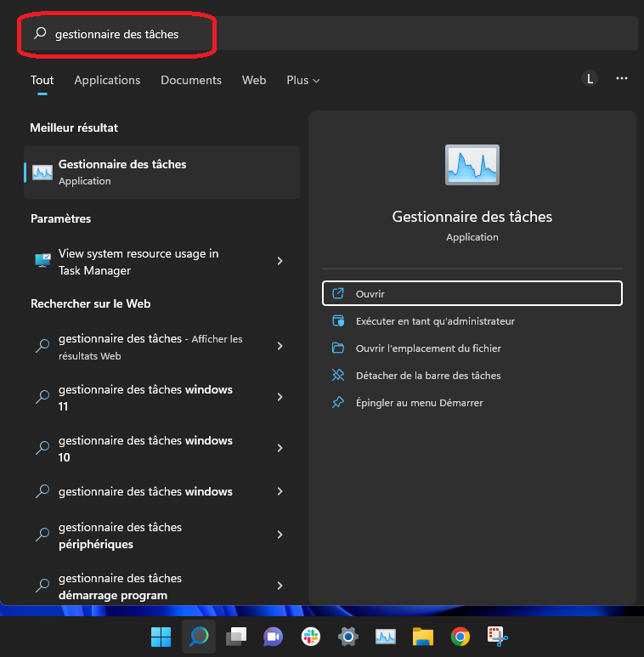Click "Ouvrir" to open Gestionnaire des tâches
Image resolution: width=644 pixels, height=657 pixels.
[472, 293]
